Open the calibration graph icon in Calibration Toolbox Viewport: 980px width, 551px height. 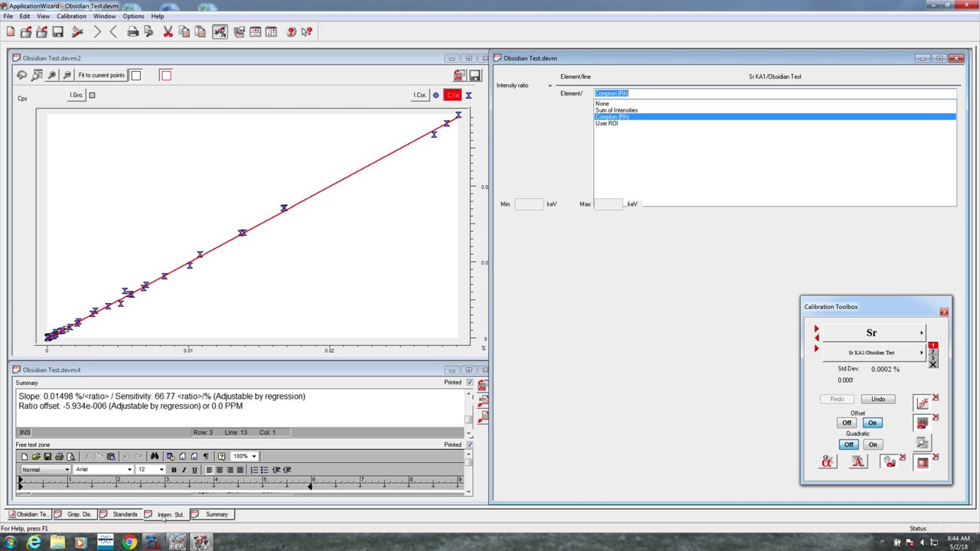coord(923,403)
